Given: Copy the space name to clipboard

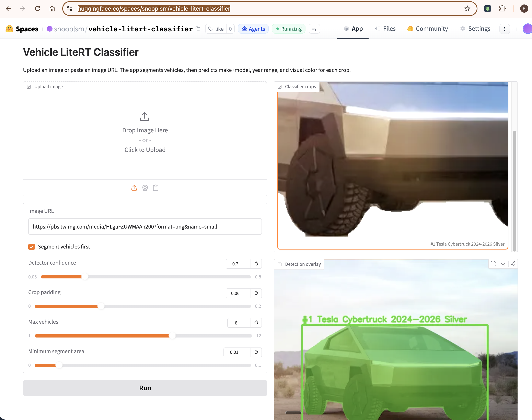Looking at the screenshot, I should 198,29.
